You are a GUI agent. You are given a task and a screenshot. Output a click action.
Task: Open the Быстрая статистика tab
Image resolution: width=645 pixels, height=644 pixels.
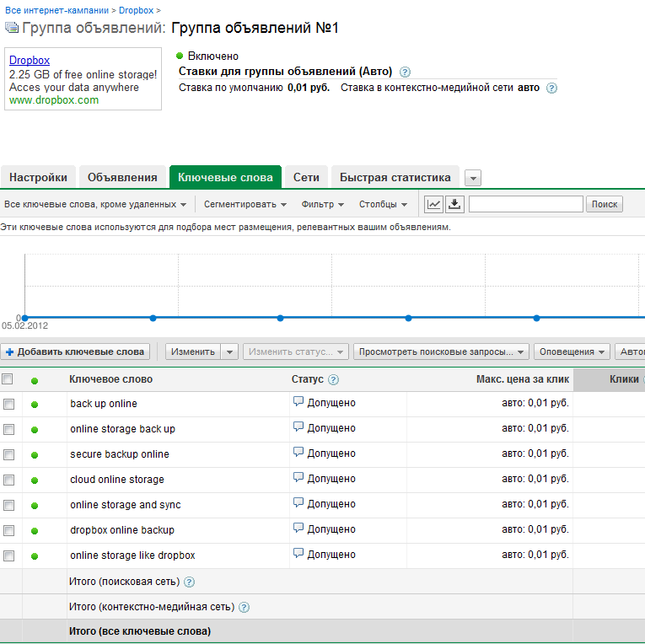[395, 177]
